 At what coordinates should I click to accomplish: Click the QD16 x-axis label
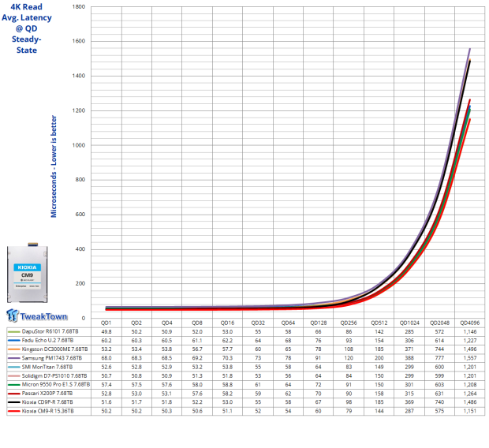click(x=227, y=323)
